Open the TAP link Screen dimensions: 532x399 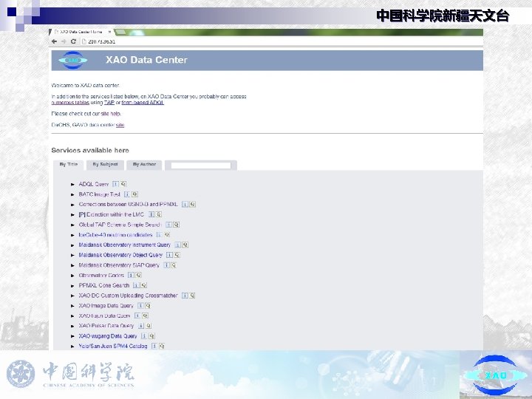click(x=109, y=103)
